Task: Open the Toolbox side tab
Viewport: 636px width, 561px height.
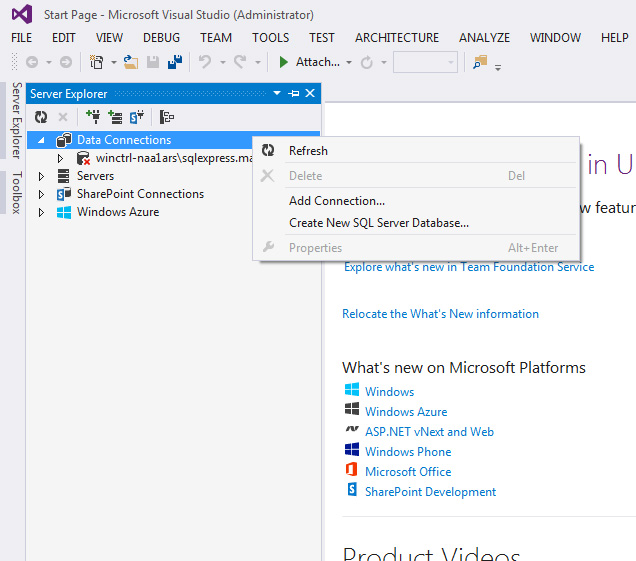Action: (16, 192)
